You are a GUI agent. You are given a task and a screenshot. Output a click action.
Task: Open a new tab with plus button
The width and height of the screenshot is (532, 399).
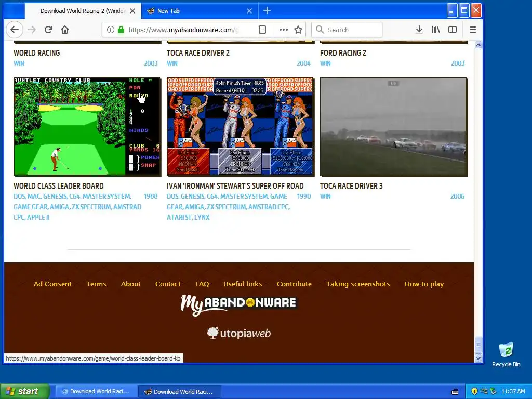coord(267,11)
